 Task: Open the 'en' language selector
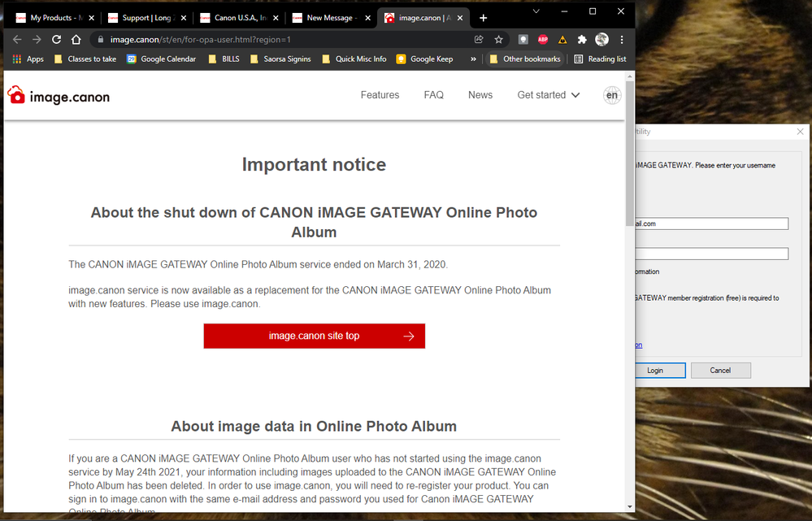[x=612, y=95]
